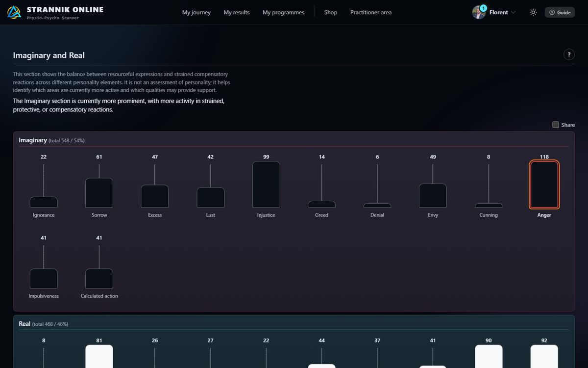Viewport: 588px width, 368px height.
Task: Click the Greed bar
Action: click(x=322, y=204)
